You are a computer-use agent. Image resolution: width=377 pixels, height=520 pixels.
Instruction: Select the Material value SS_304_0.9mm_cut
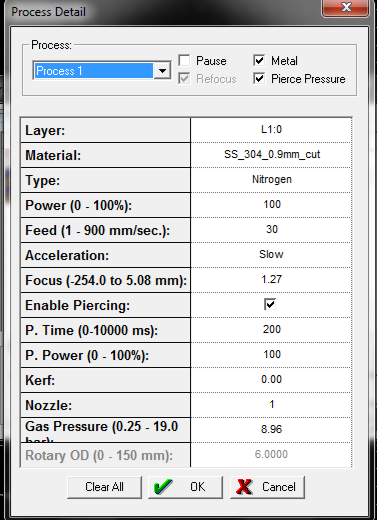tap(271, 155)
